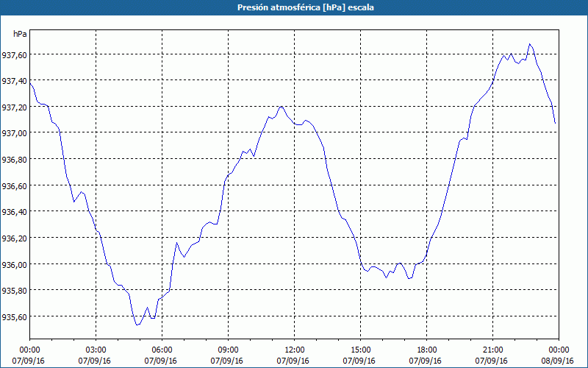The image size is (588, 368).
Task: Click the 06:00 time axis label
Action: point(162,350)
